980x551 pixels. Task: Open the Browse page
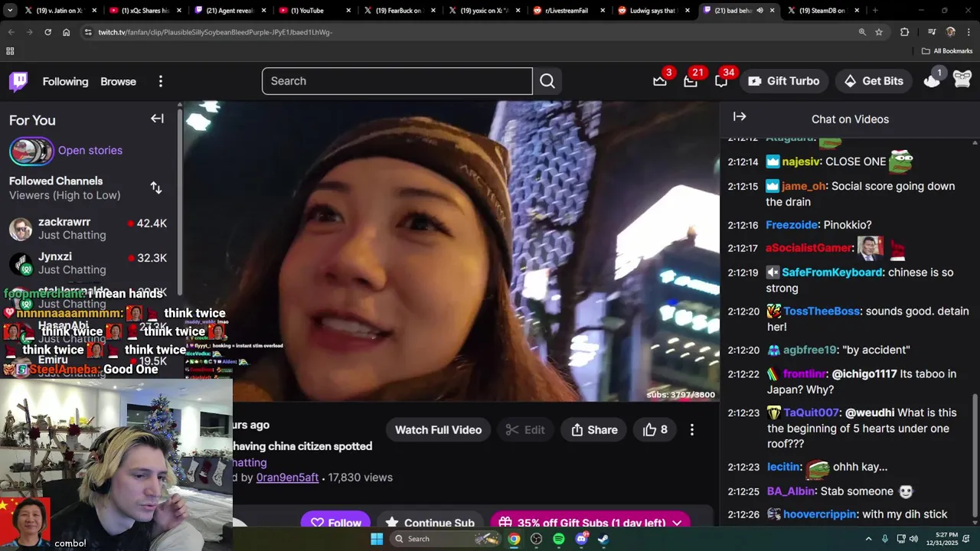(118, 81)
